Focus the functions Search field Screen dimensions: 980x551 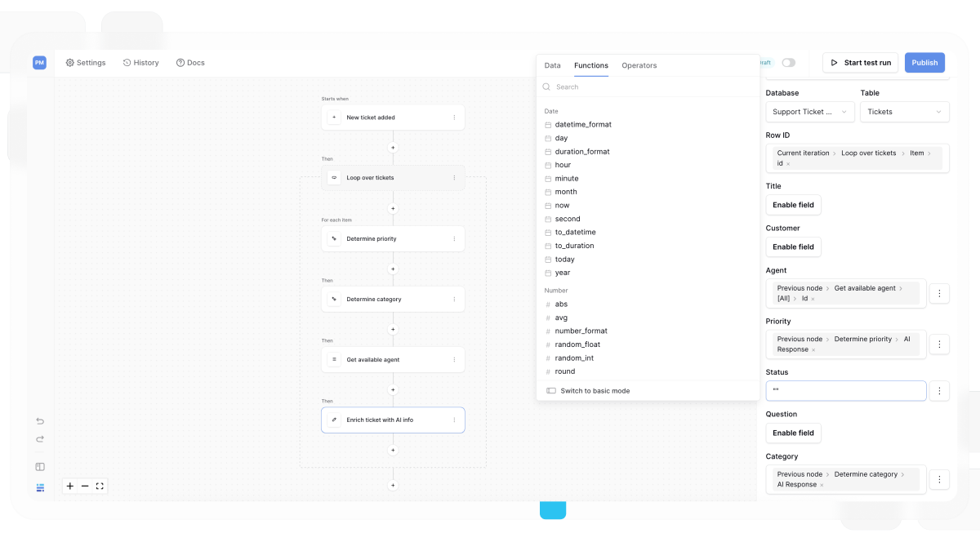[648, 87]
